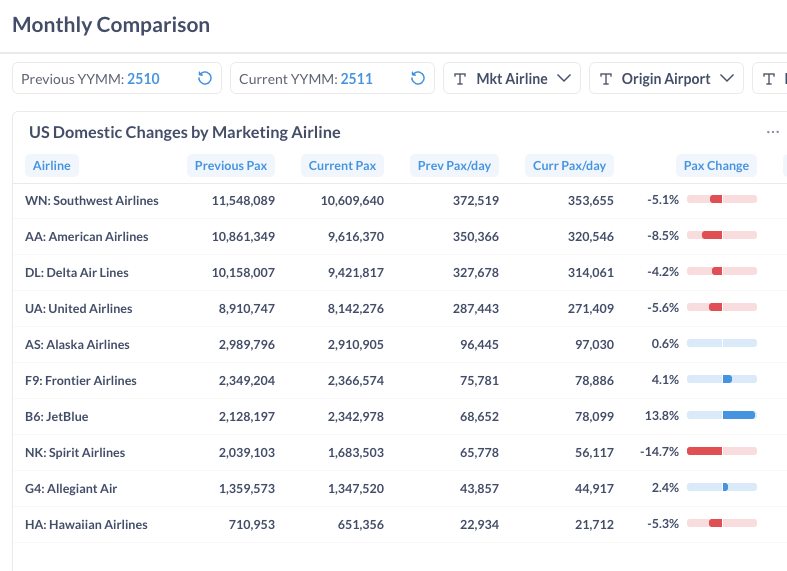
Task: Sort by the Airline column header
Action: coord(52,166)
